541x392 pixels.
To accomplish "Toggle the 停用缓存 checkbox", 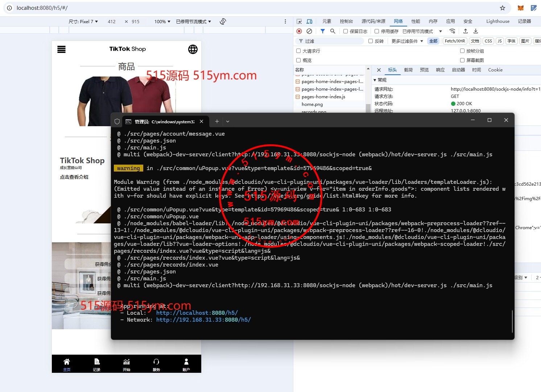I will (x=377, y=32).
